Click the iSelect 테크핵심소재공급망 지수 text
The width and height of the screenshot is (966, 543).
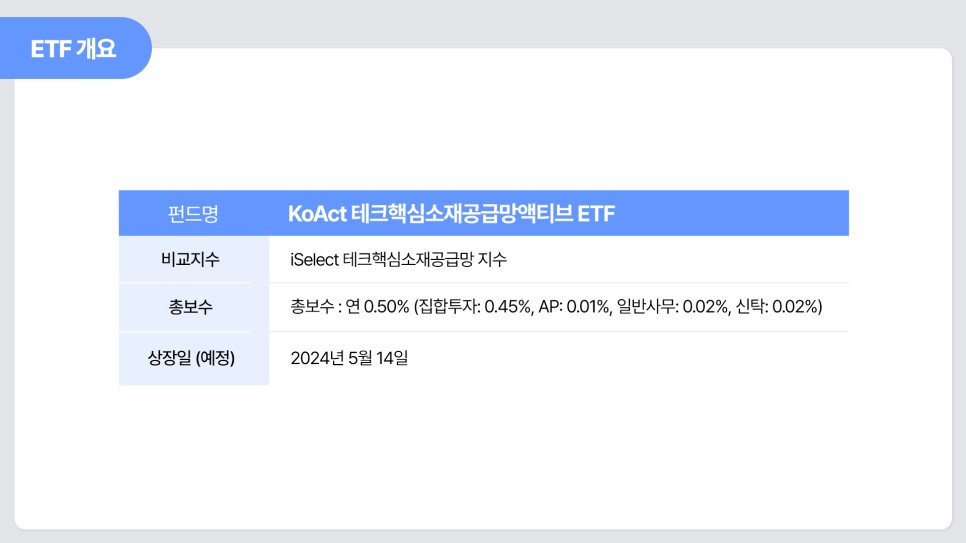pyautogui.click(x=398, y=259)
